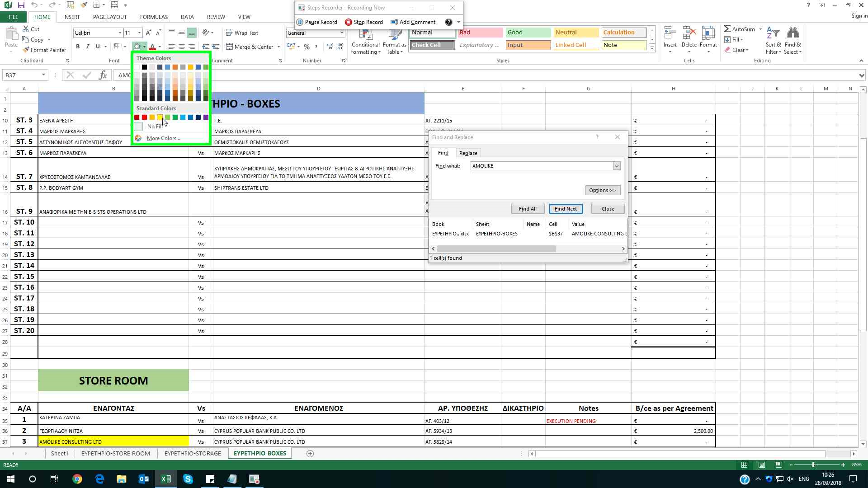Screen dimensions: 868x488
Task: Expand the Find what dropdown arrow
Action: point(616,166)
